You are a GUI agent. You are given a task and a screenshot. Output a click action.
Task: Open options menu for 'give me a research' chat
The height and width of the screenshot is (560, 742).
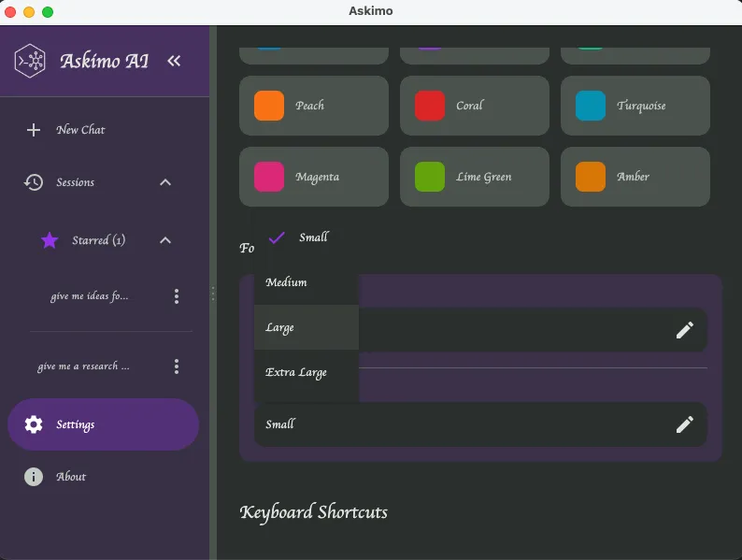tap(177, 366)
